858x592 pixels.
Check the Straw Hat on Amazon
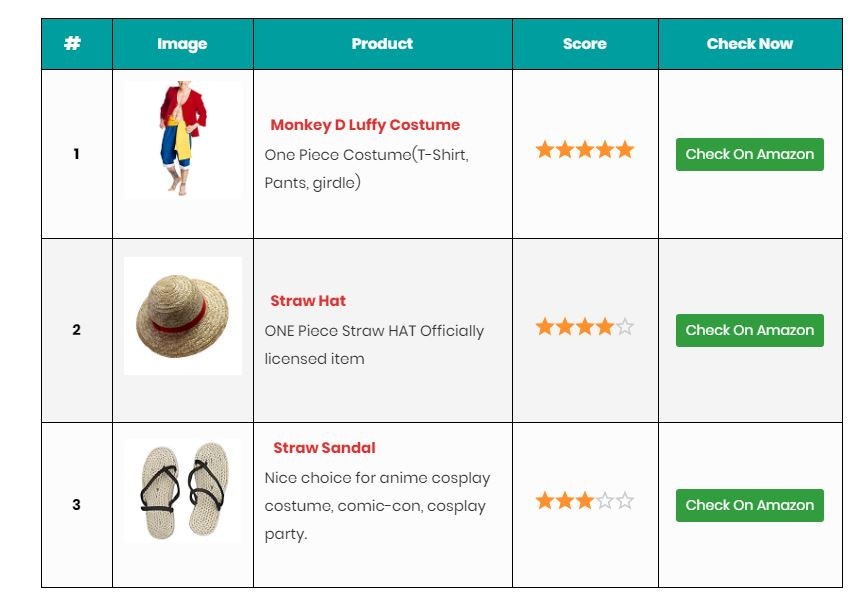pos(749,330)
